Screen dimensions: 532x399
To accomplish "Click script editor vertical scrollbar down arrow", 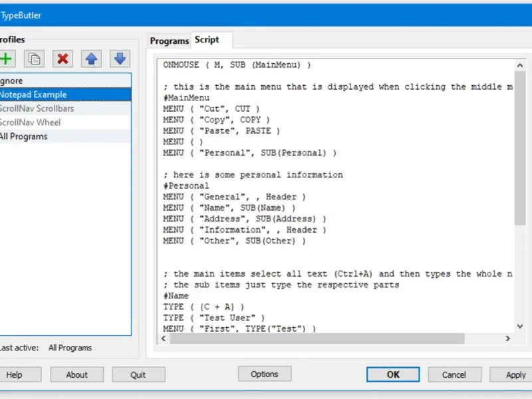I will tap(520, 326).
